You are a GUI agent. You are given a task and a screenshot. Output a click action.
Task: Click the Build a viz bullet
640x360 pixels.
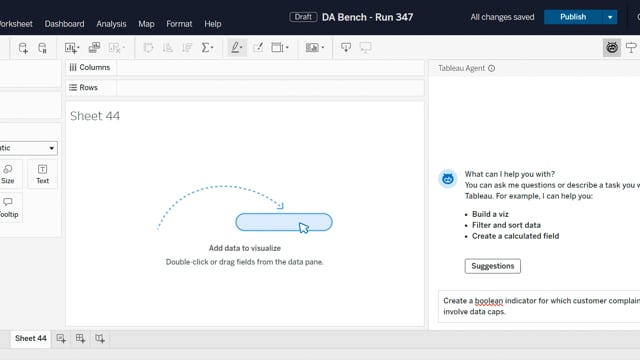(490, 214)
